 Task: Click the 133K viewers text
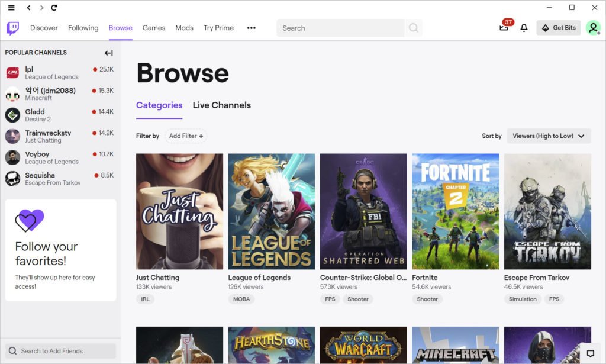(154, 287)
